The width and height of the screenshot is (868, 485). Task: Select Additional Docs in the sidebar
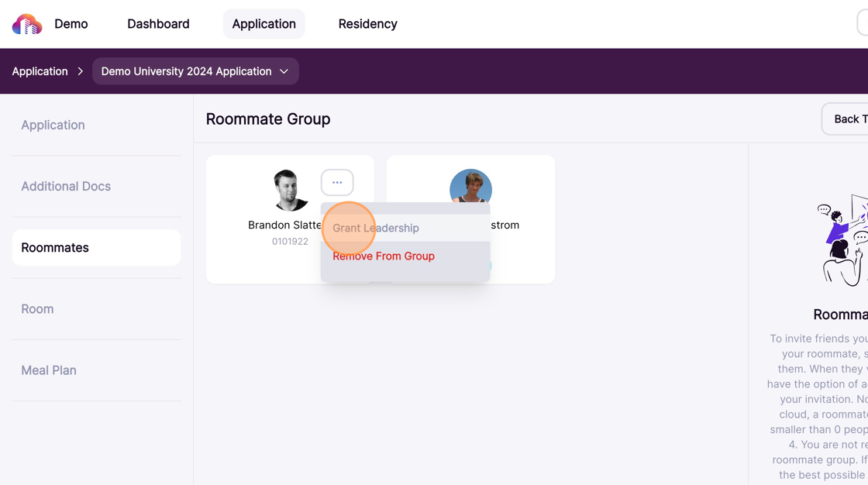[x=66, y=186]
